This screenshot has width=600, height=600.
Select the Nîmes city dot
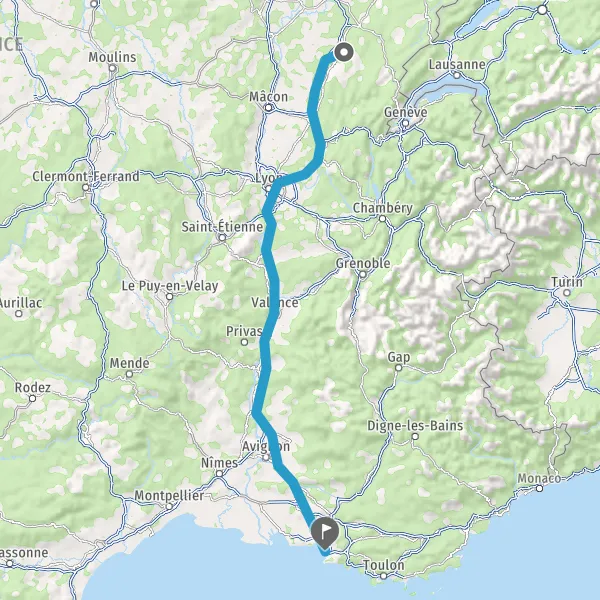(x=219, y=474)
